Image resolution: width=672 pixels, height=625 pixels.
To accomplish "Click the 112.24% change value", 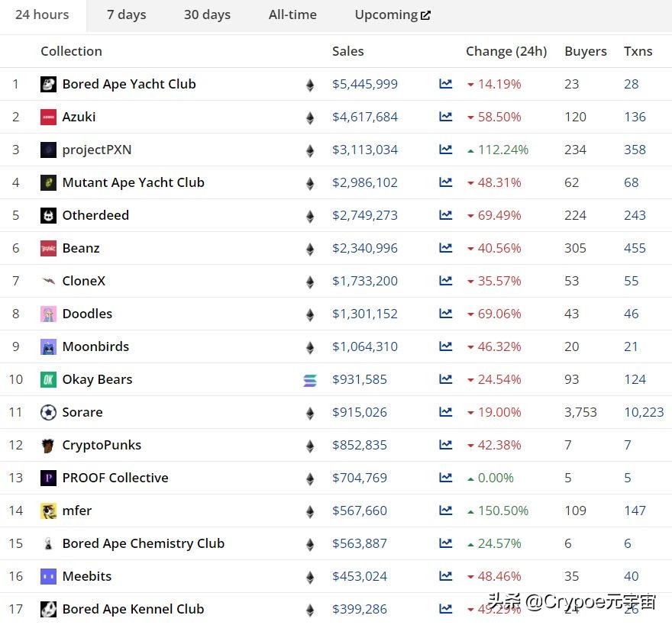I will (x=503, y=150).
